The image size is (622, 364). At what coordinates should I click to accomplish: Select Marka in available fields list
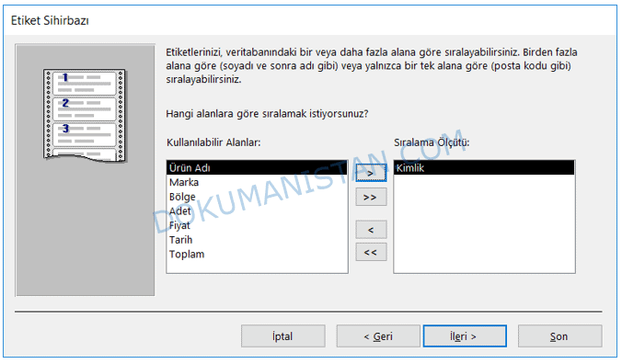pos(257,182)
